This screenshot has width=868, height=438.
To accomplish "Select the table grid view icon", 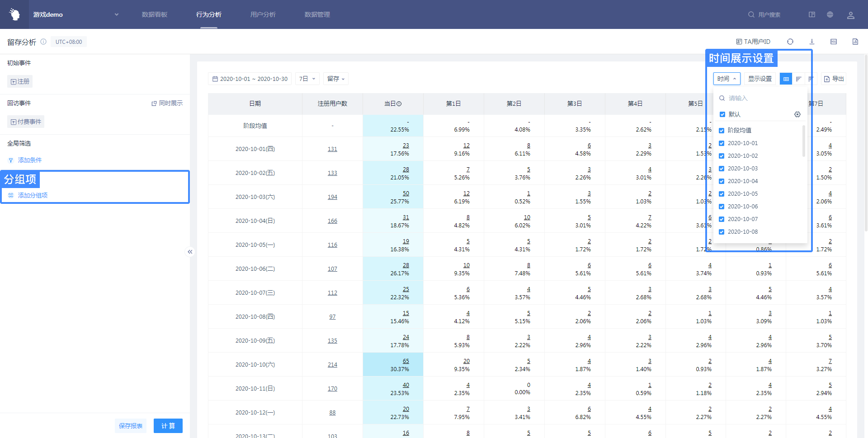I will click(786, 79).
